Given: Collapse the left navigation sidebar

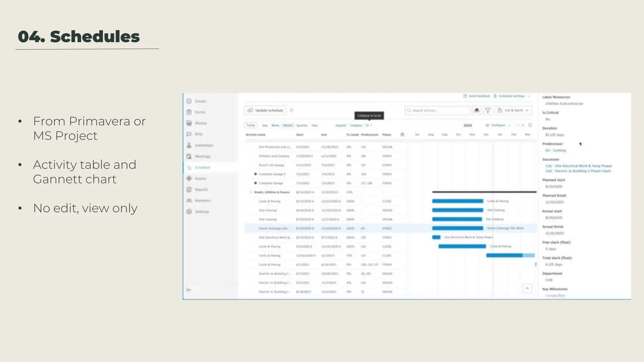Looking at the screenshot, I should click(x=189, y=290).
